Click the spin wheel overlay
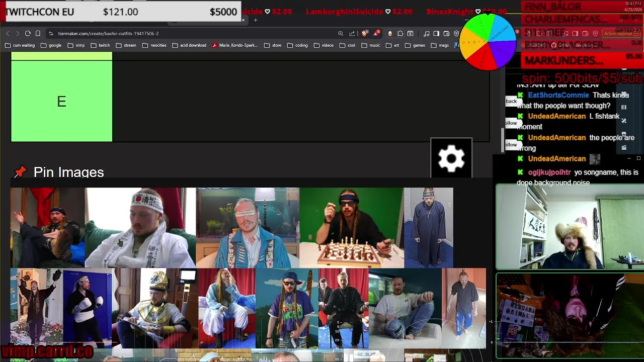Screen dimensions: 644x362 488,41
